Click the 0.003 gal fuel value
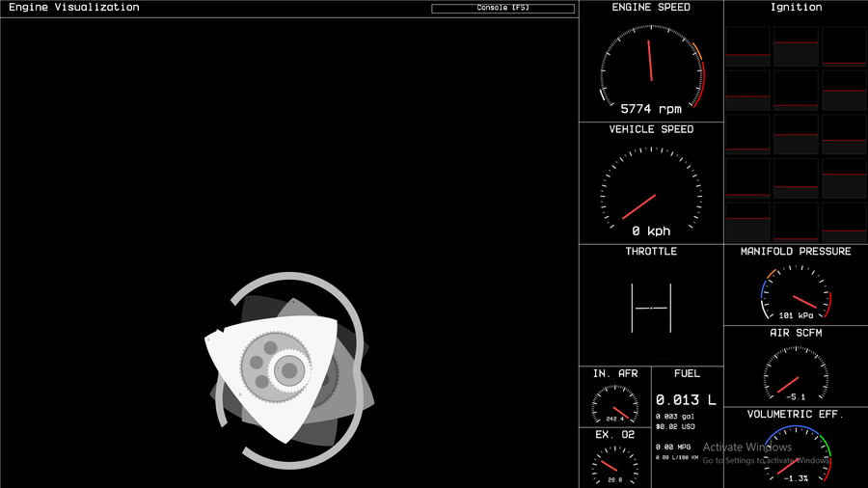This screenshot has height=488, width=868. [x=675, y=417]
